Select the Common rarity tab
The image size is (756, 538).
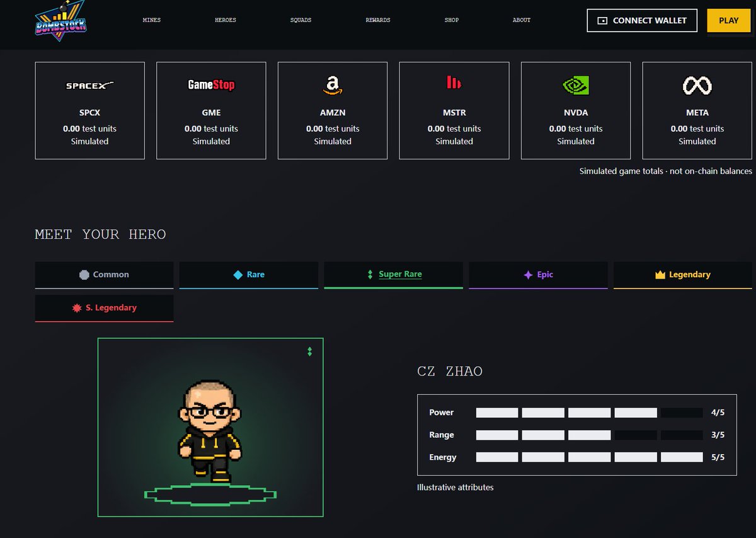[104, 275]
